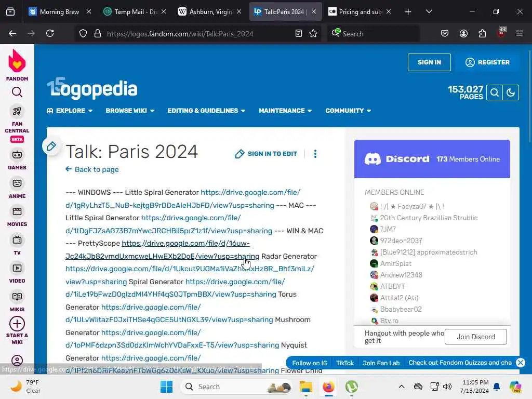Click the site padlock security icon
Image resolution: width=532 pixels, height=399 pixels.
97,33
